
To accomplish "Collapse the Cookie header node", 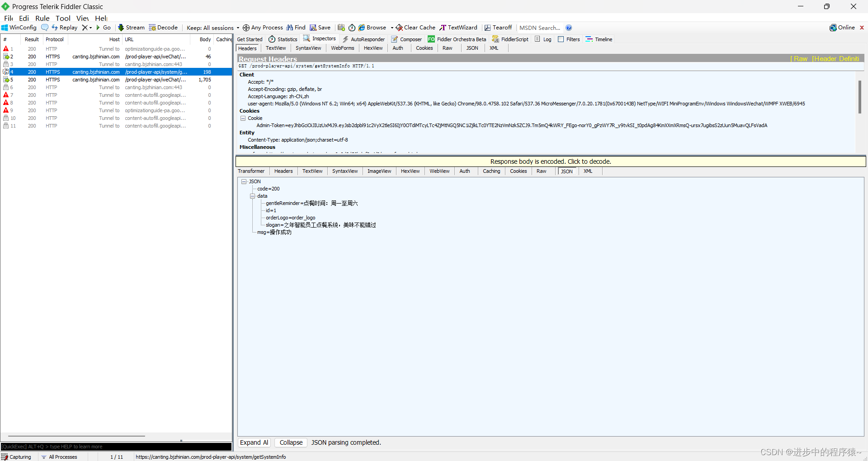I will [243, 118].
